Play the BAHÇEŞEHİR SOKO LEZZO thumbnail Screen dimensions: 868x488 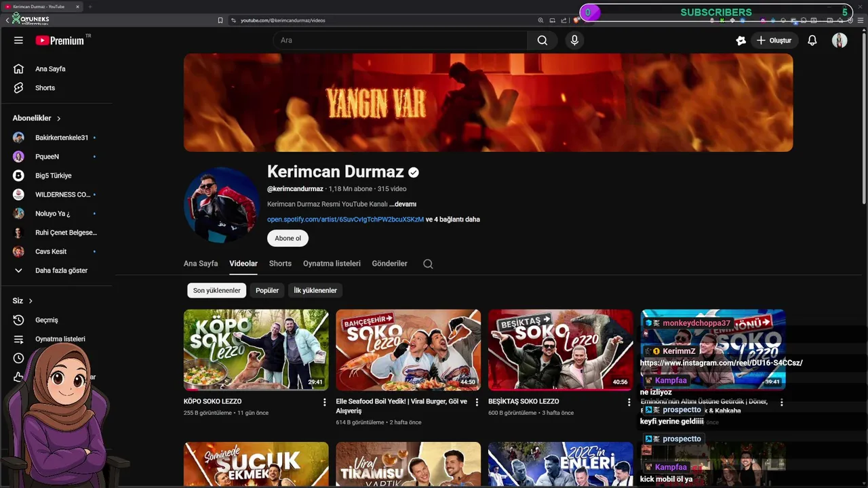[408, 350]
